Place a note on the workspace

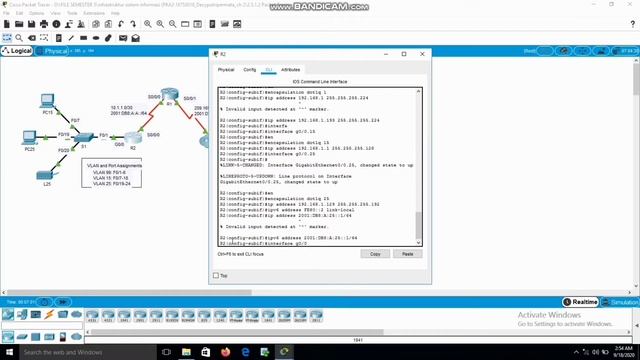tap(59, 38)
